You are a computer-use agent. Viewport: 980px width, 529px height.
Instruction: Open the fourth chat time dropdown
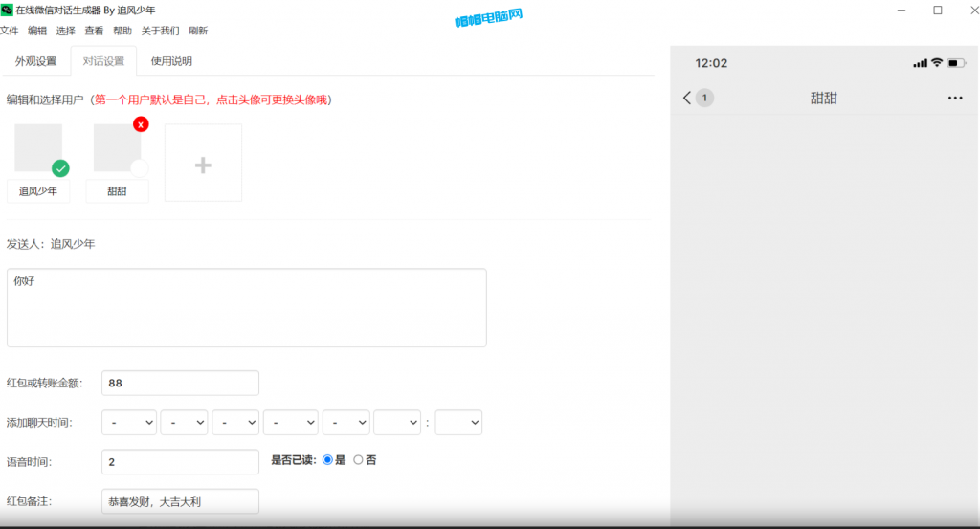[x=291, y=423]
